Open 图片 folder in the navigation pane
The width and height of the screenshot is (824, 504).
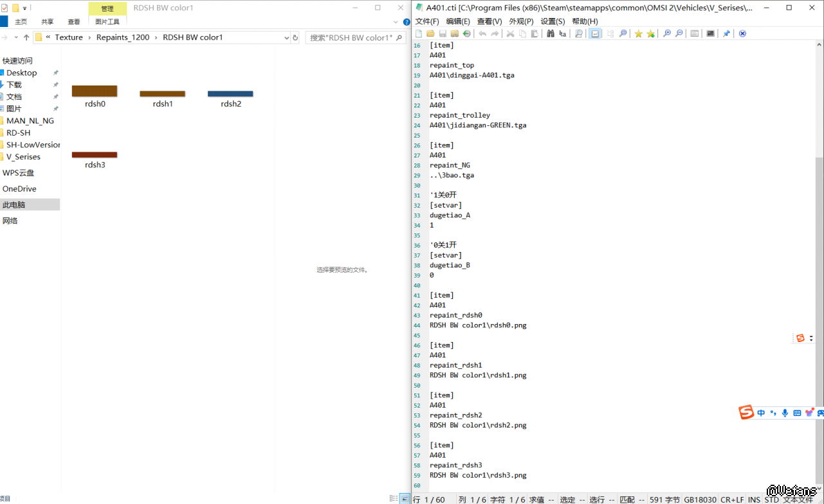(14, 109)
